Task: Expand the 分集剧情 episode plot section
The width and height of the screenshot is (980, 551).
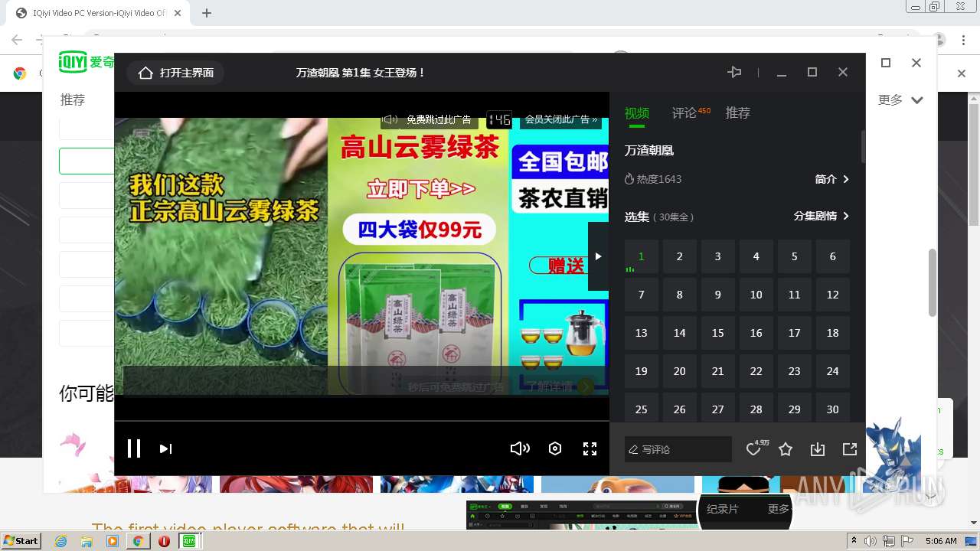Action: (x=822, y=216)
